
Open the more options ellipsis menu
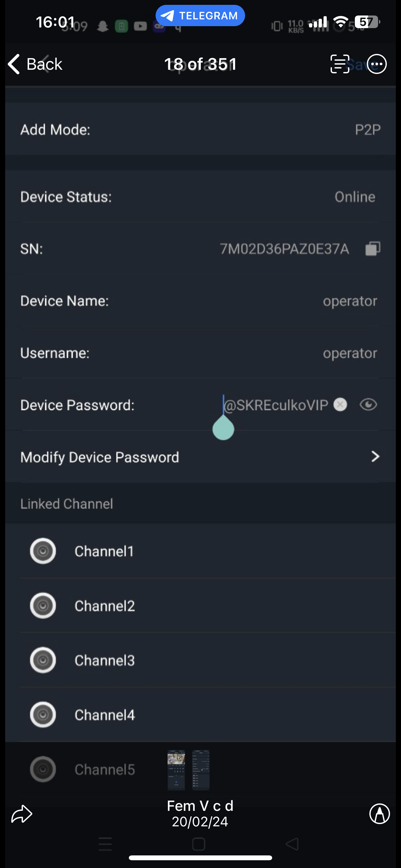coord(376,64)
